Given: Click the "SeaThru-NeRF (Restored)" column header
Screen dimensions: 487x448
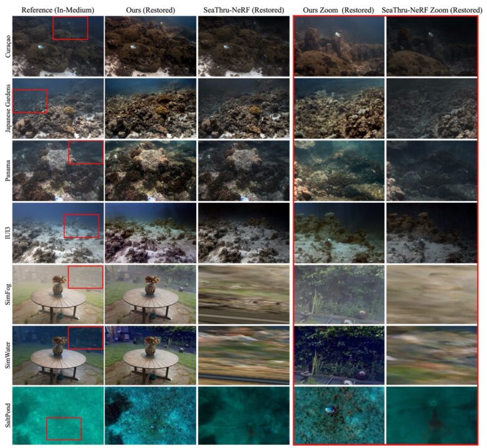Looking at the screenshot, I should click(x=243, y=10).
